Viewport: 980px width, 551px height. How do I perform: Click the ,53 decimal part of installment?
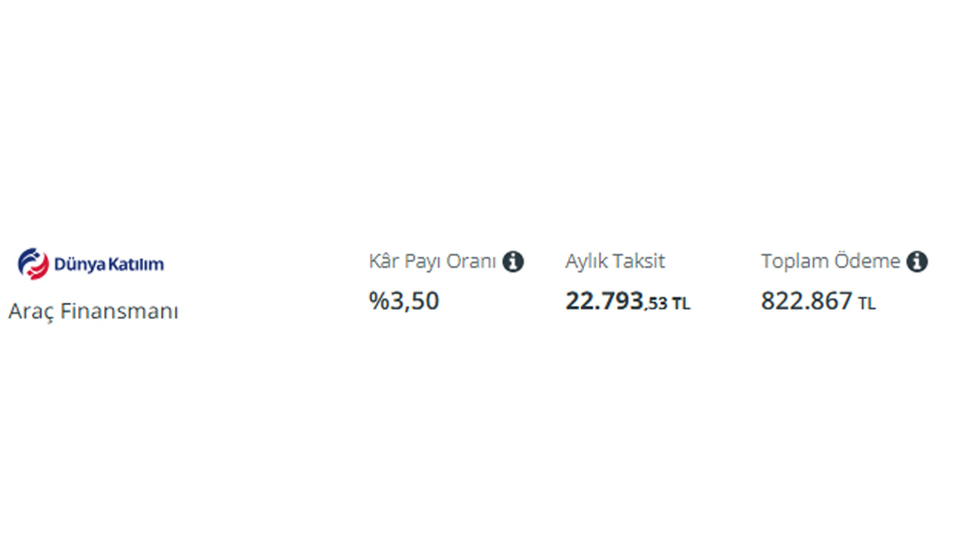(x=656, y=304)
